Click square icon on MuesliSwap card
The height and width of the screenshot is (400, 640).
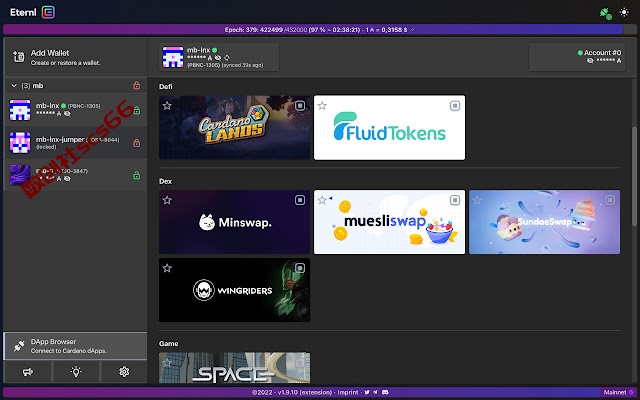tap(455, 200)
